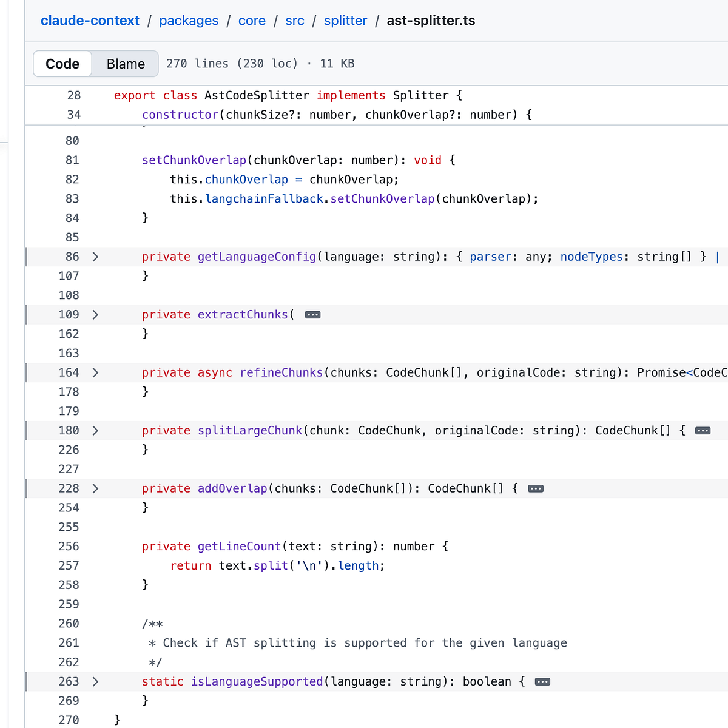
Task: Open core folder in breadcrumb
Action: (252, 21)
